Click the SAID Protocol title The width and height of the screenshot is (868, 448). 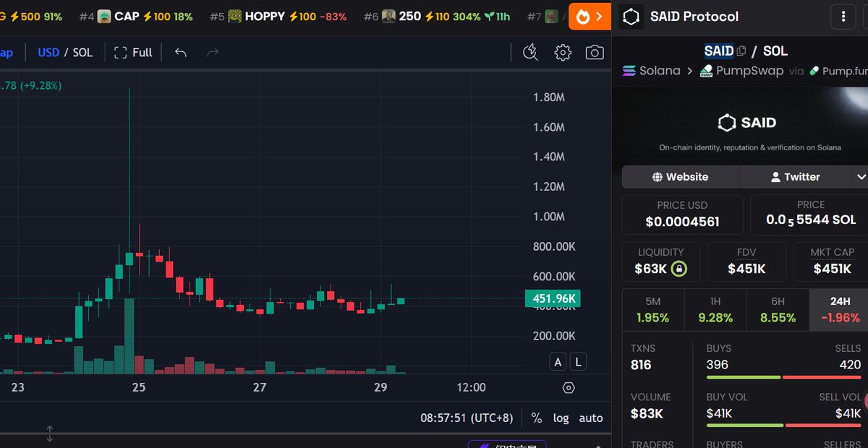pos(694,17)
